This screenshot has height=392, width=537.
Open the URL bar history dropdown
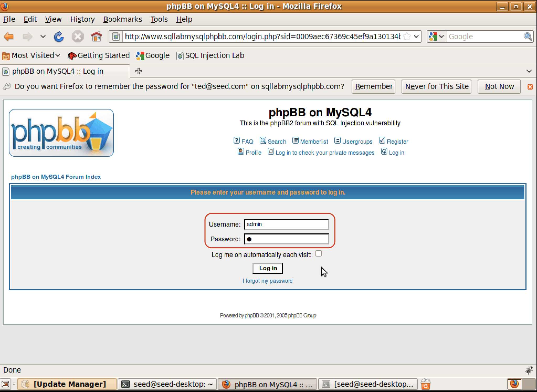[x=416, y=36]
